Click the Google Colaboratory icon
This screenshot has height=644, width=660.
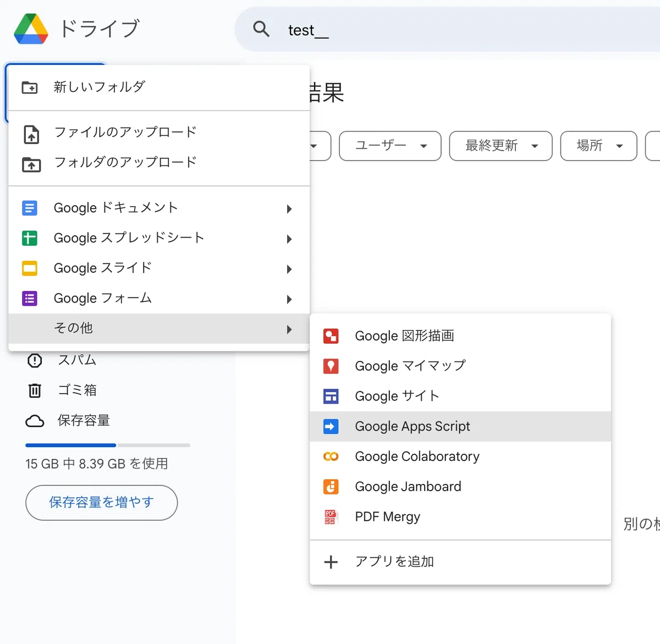coord(331,456)
